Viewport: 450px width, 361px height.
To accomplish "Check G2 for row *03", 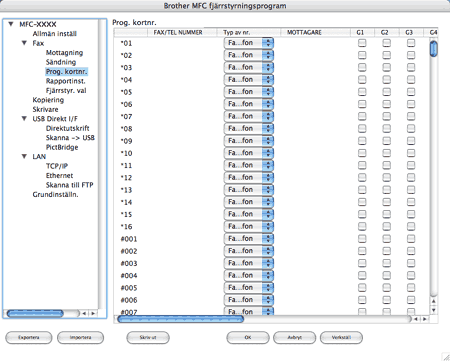I will (387, 67).
